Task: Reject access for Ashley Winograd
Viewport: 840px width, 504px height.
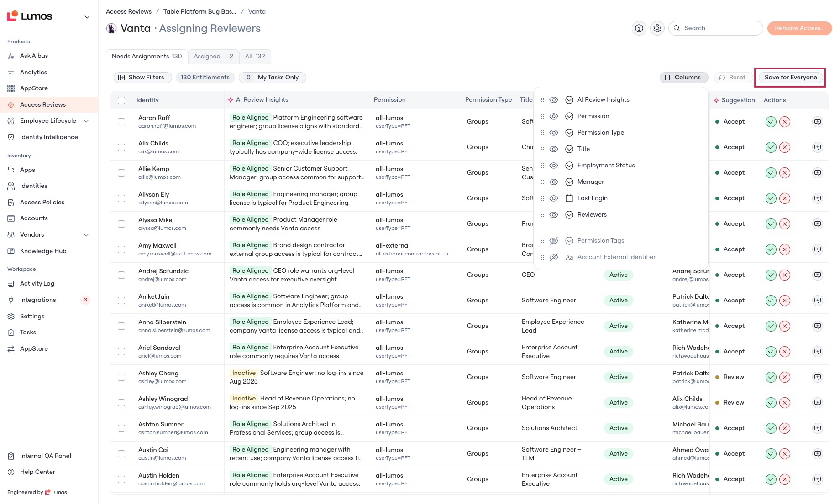Action: click(785, 403)
